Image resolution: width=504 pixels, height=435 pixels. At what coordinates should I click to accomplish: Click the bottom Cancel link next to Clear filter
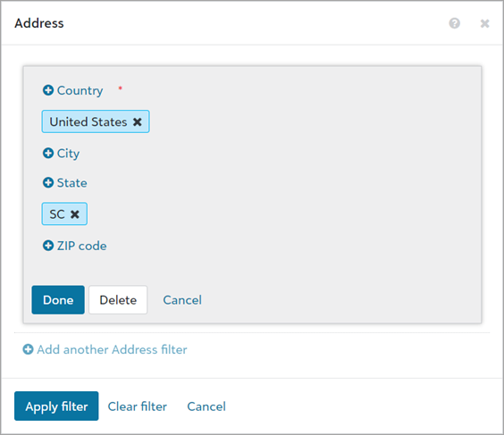click(206, 406)
